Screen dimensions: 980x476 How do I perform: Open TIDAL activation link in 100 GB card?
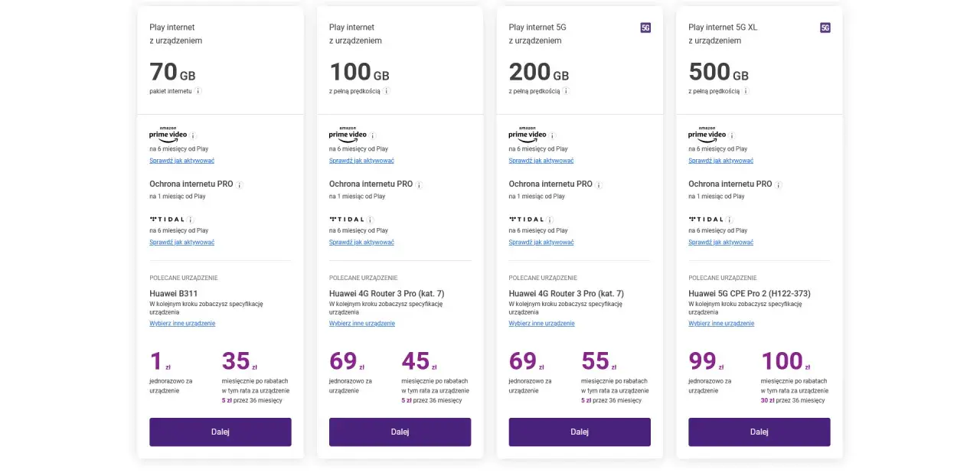(x=361, y=243)
